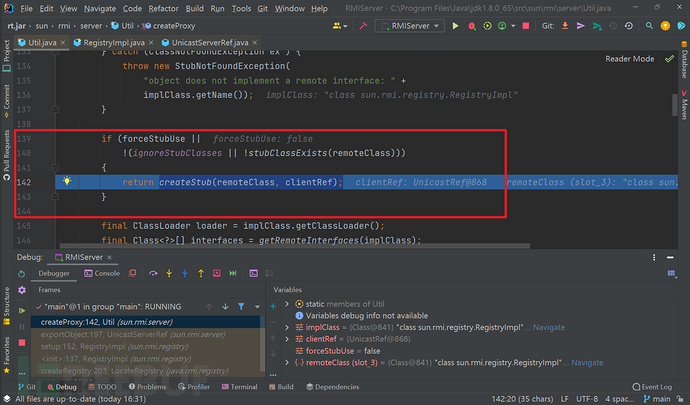Screen dimensions: 690x405
Task: Open the profiler run options arrow
Action: pyautogui.click(x=513, y=26)
